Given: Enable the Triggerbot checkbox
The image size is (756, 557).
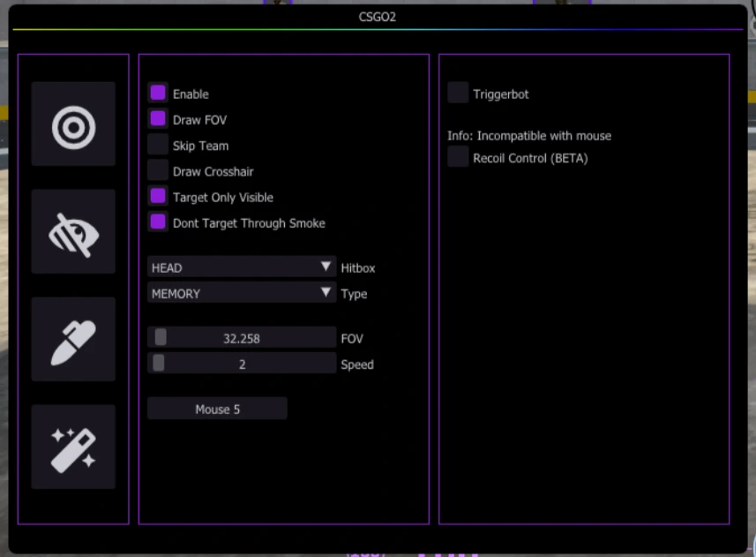Looking at the screenshot, I should (x=458, y=93).
